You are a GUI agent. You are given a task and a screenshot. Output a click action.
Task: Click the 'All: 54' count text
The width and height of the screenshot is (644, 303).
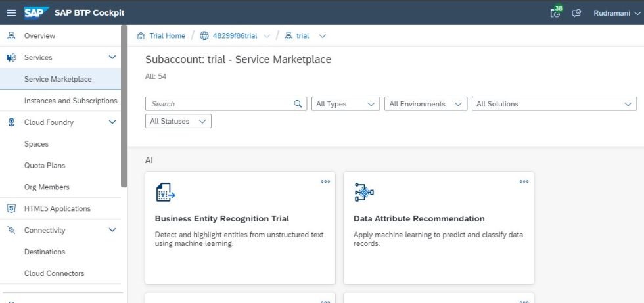[x=156, y=76]
